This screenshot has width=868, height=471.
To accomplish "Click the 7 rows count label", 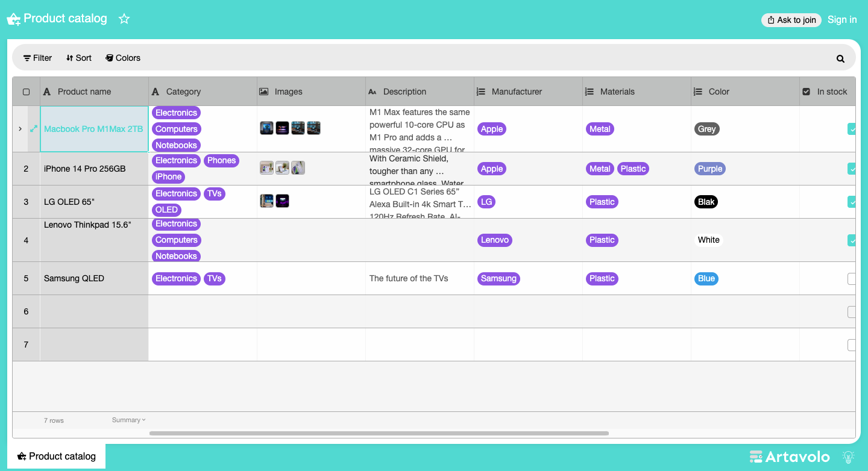I will (54, 420).
